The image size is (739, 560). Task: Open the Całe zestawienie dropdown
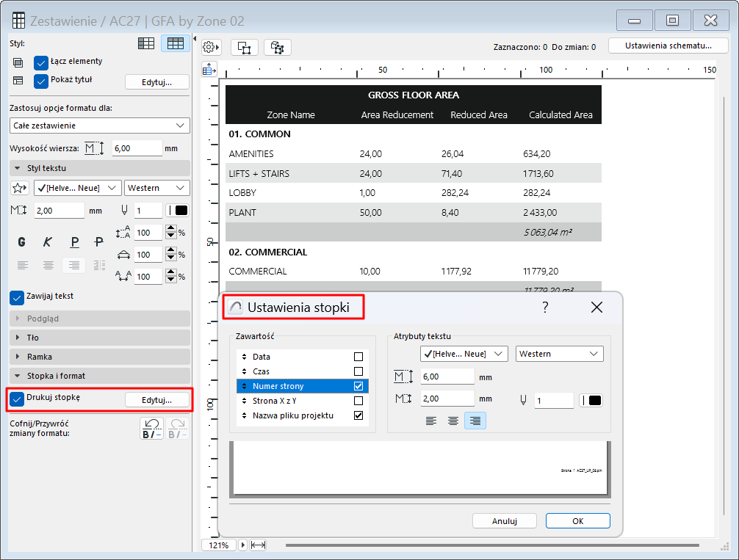point(100,126)
